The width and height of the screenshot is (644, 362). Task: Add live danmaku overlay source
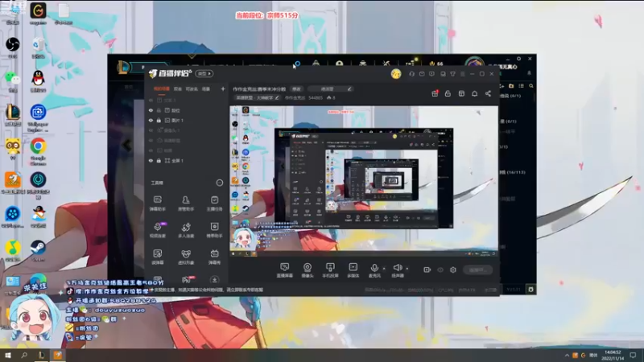coord(285,270)
